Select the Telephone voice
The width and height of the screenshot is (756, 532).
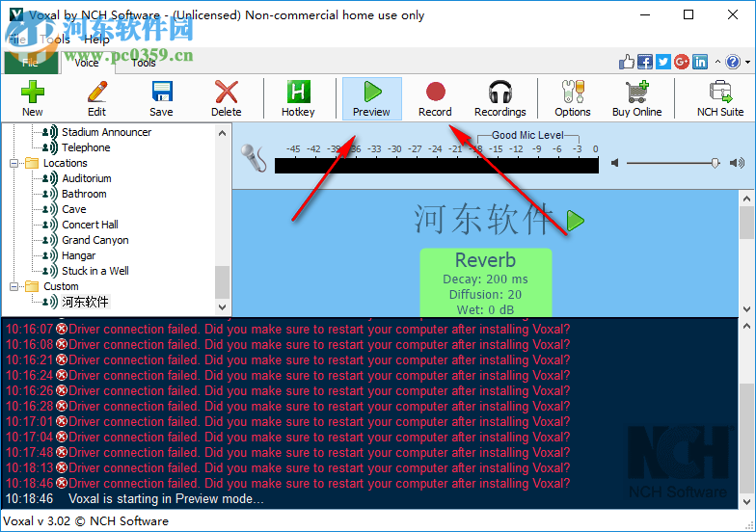(x=86, y=147)
